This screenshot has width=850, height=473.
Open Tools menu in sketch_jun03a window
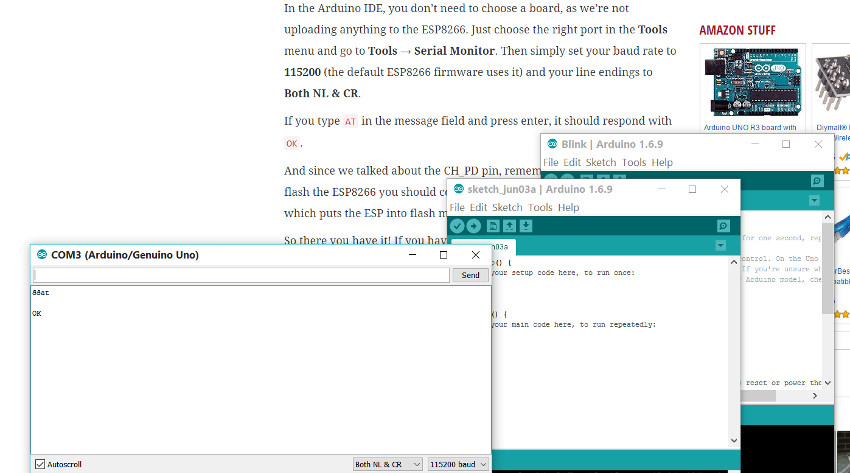(x=540, y=208)
